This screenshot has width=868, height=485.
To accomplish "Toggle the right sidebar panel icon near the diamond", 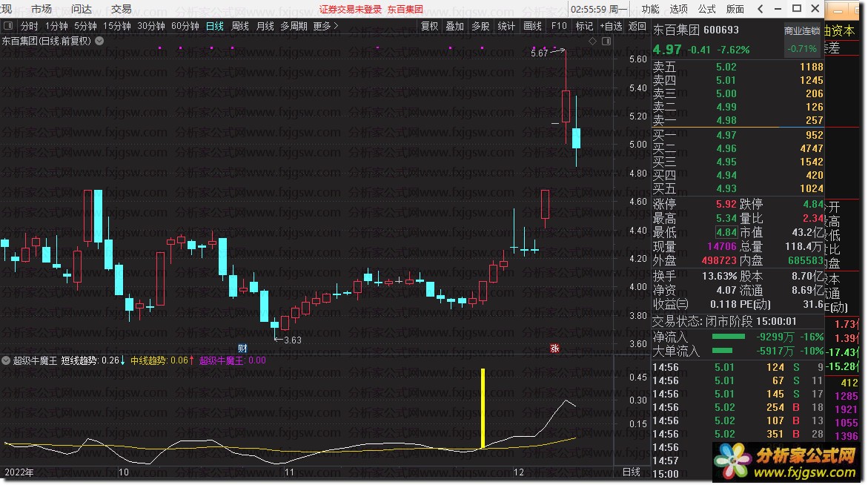I will click(x=606, y=41).
